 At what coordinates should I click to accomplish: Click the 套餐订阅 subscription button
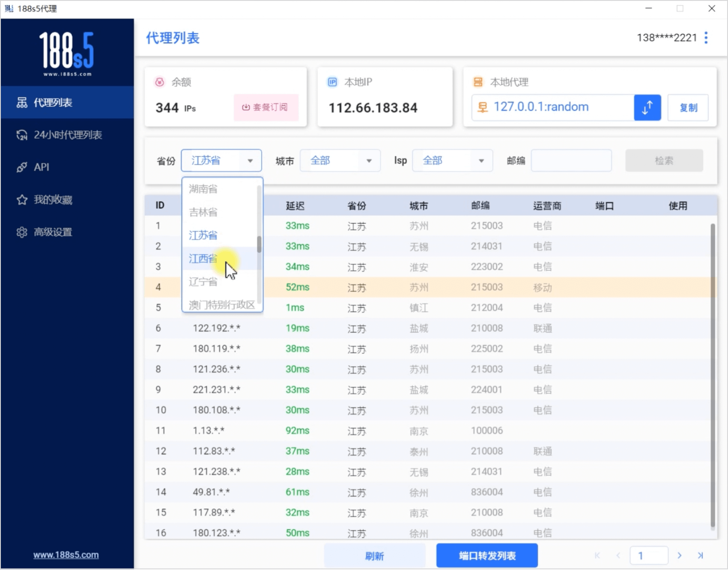[x=266, y=107]
